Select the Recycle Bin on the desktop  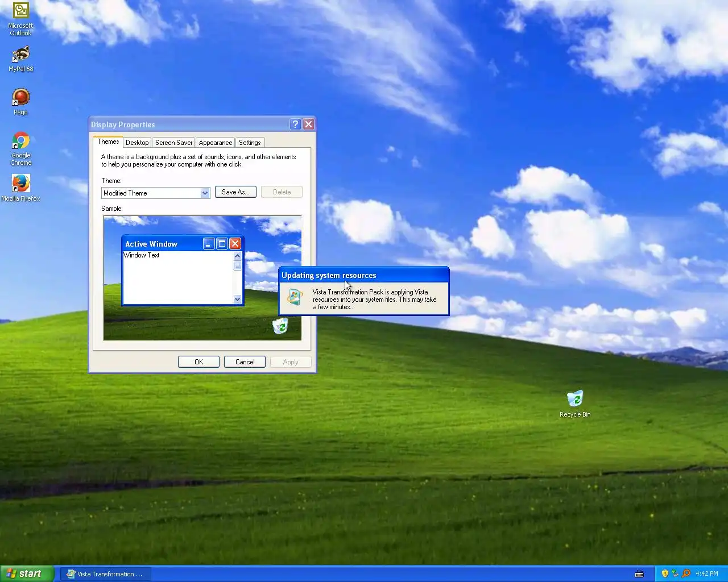(575, 404)
